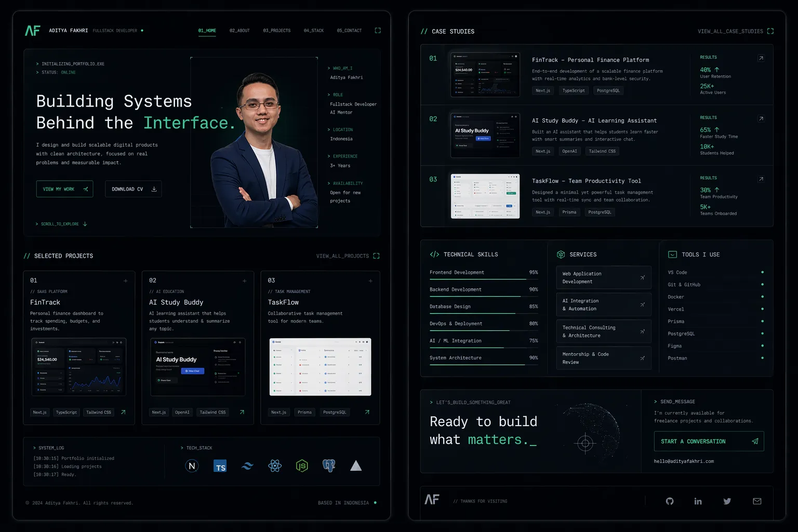Image resolution: width=798 pixels, height=532 pixels.
Task: Click the PostgreSQL elephant logo
Action: coord(329,465)
